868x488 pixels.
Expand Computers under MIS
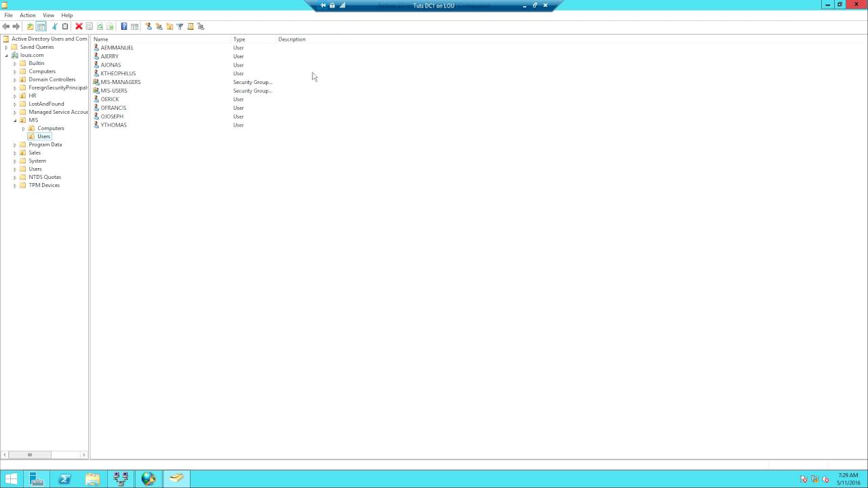(24, 129)
